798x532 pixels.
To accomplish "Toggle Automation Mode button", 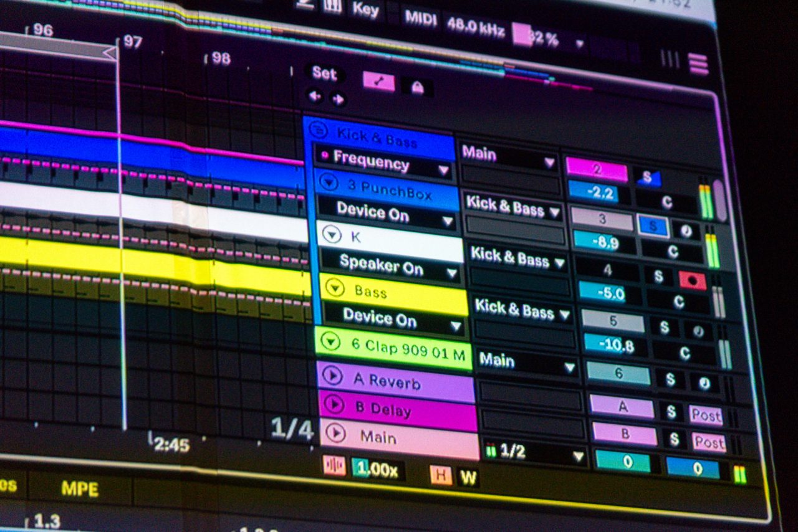I will pyautogui.click(x=378, y=82).
